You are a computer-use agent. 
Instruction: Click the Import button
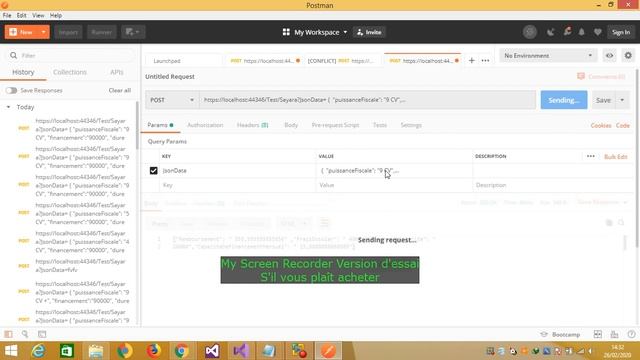68,32
